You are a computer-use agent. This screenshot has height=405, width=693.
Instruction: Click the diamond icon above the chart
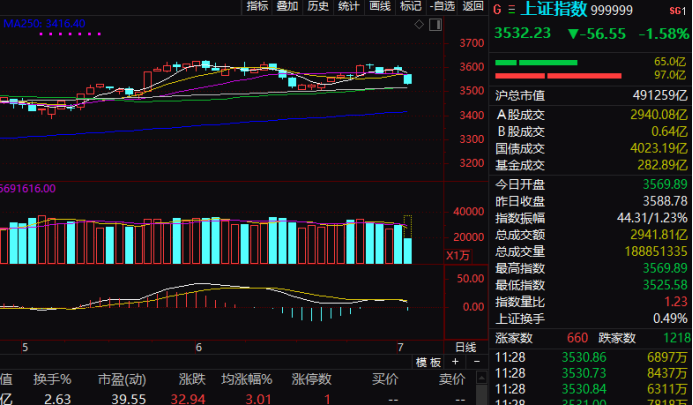419,24
